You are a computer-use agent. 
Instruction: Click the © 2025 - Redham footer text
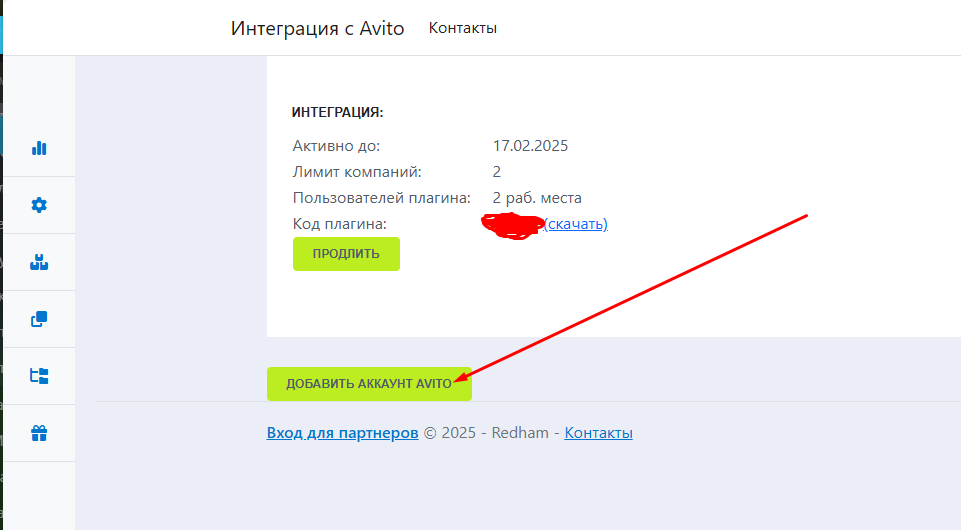point(486,433)
